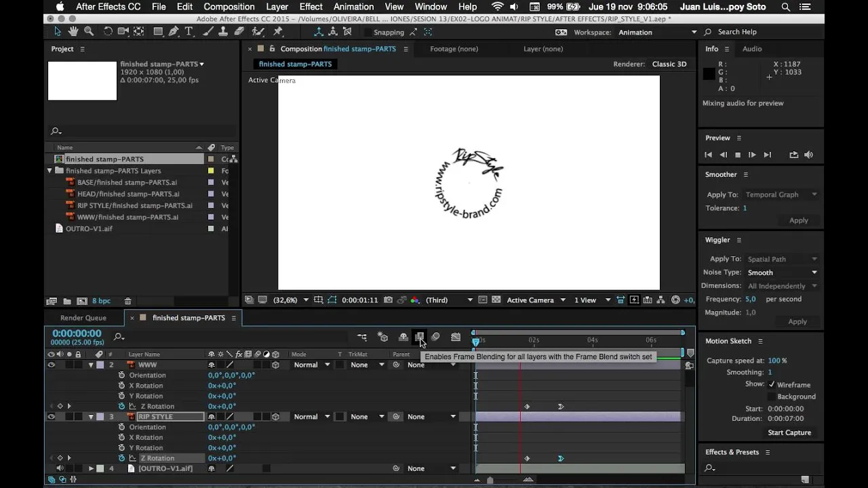Hide the RIP STYLE layer eye icon
Image resolution: width=868 pixels, height=488 pixels.
51,417
